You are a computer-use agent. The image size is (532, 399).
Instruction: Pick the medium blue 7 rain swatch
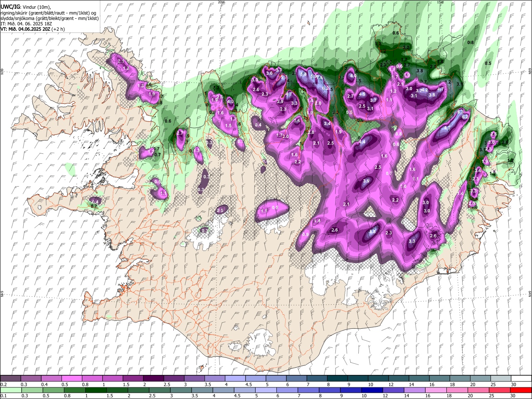click(x=308, y=390)
